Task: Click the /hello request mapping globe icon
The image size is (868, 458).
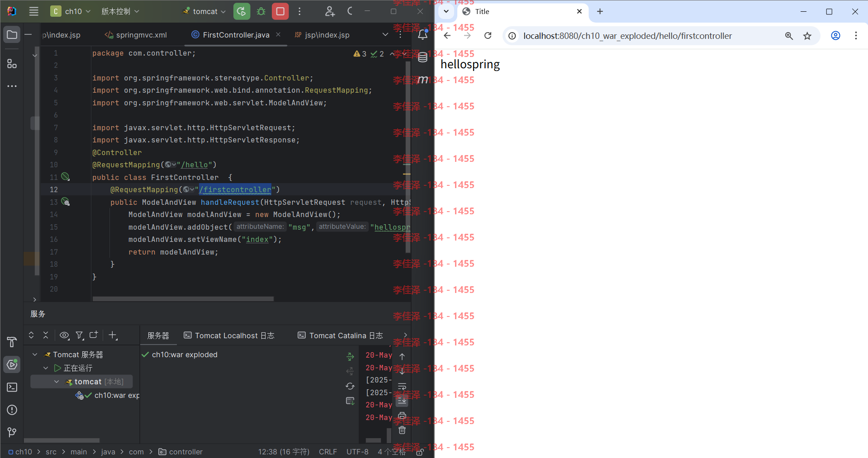Action: (171, 165)
